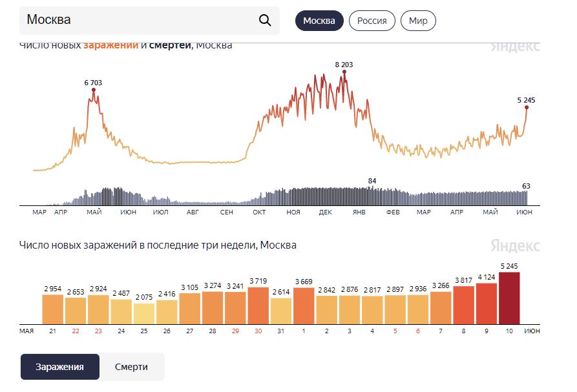Click the 5 245 latest point marker
Viewport: 577px width, 392px height.
click(527, 107)
